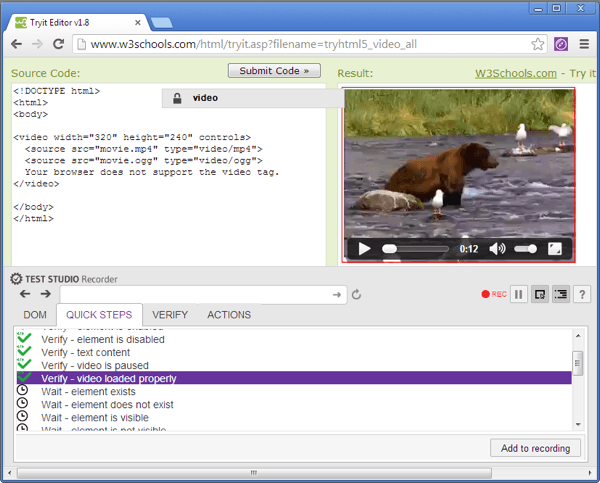The image size is (600, 483).
Task: Open recorder help question mark
Action: click(x=582, y=294)
